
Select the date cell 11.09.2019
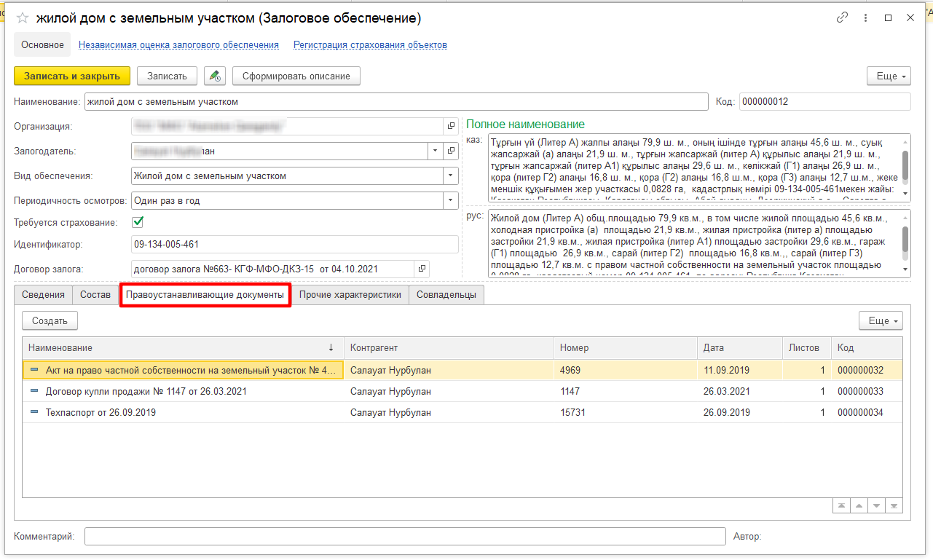(739, 370)
